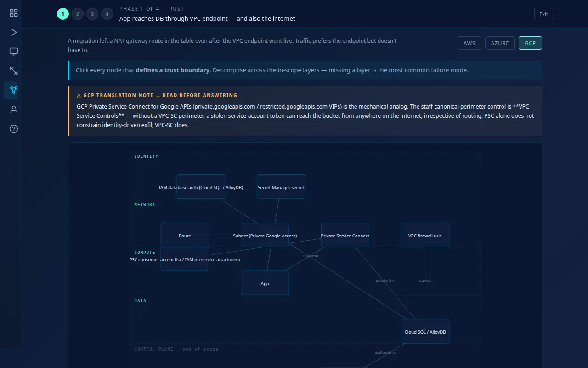The image size is (588, 368).
Task: Jump to phase step 2
Action: 78,14
